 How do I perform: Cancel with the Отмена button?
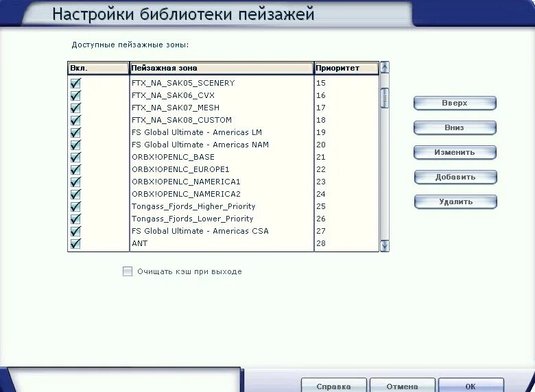coord(402,386)
